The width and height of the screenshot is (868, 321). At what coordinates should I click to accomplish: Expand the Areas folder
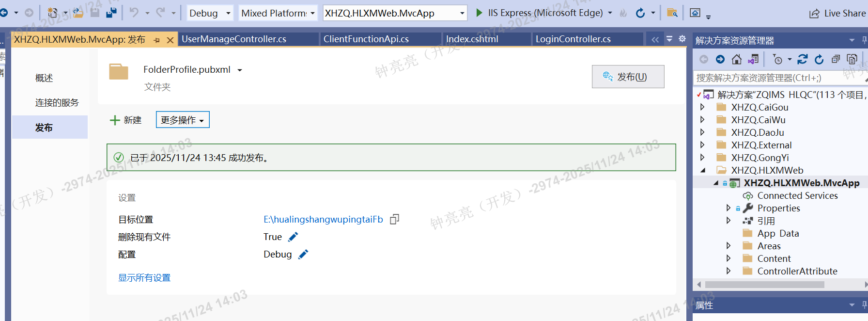(x=728, y=246)
